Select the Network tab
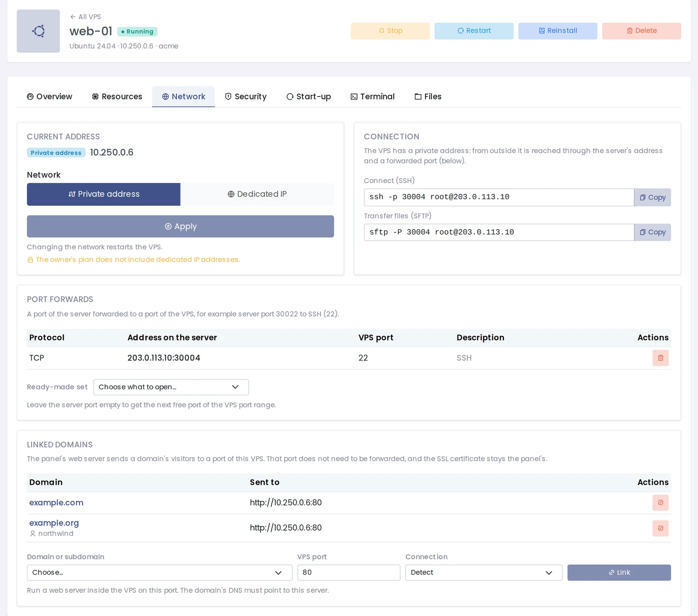Screen dimensions: 698x616 click(183, 97)
